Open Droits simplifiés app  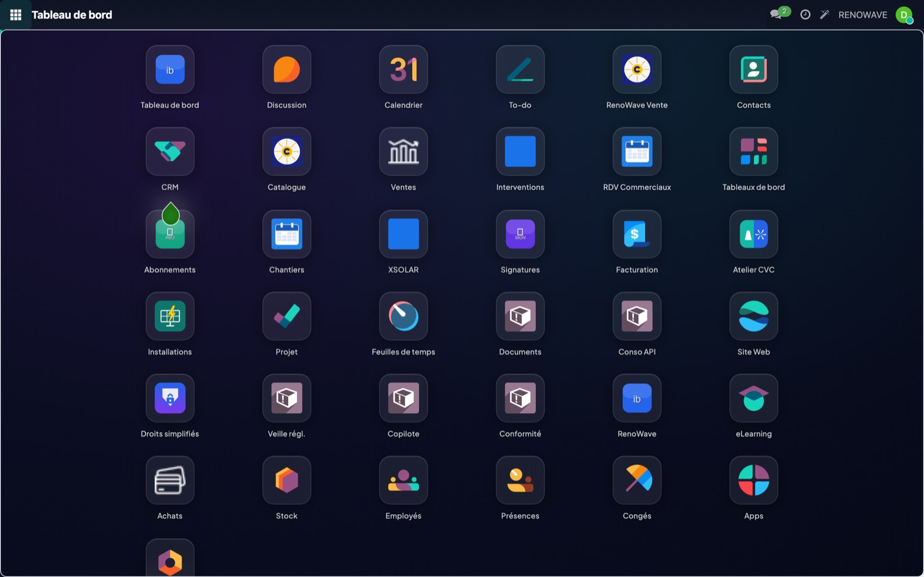pos(170,398)
